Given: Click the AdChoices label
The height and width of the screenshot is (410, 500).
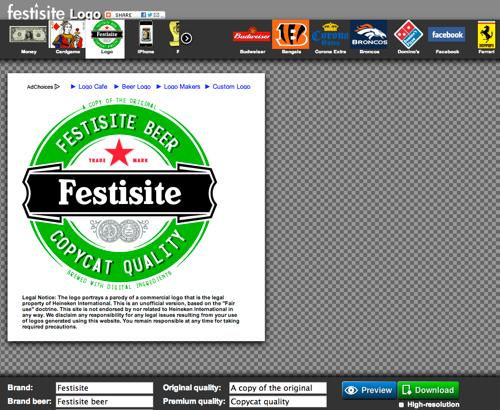Looking at the screenshot, I should (x=43, y=87).
